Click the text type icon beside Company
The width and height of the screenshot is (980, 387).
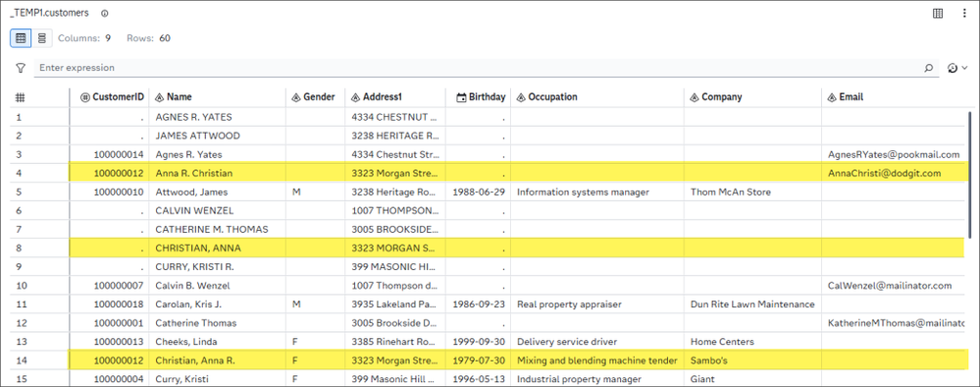(x=694, y=97)
